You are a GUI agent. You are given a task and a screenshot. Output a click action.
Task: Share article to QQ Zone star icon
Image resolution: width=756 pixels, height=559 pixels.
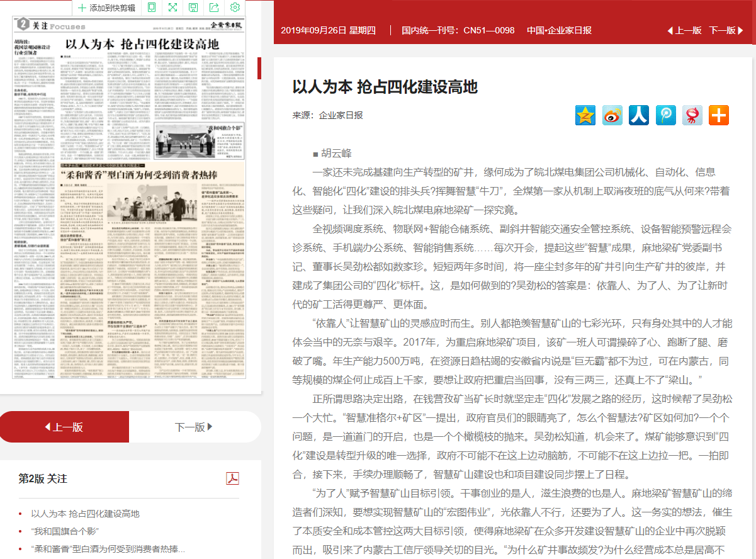(585, 115)
